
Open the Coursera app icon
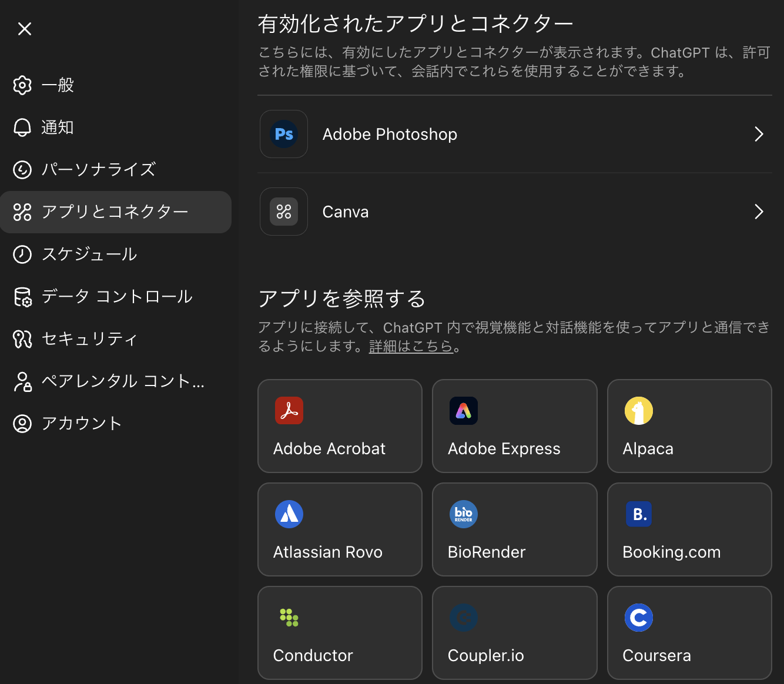coord(639,618)
